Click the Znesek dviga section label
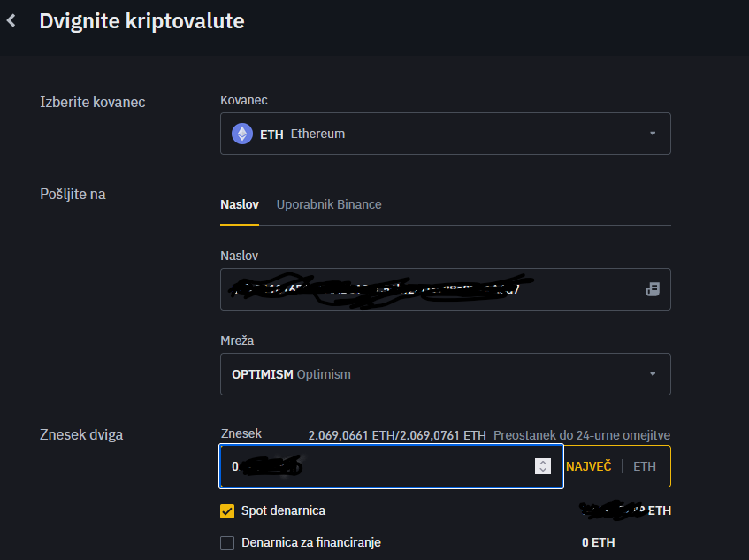This screenshot has width=749, height=560. 81,434
